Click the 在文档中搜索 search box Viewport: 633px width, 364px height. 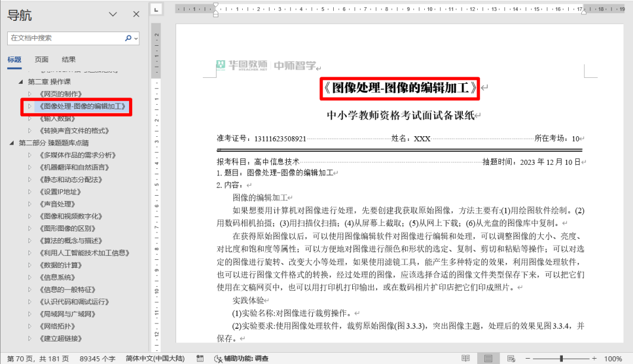tap(65, 38)
